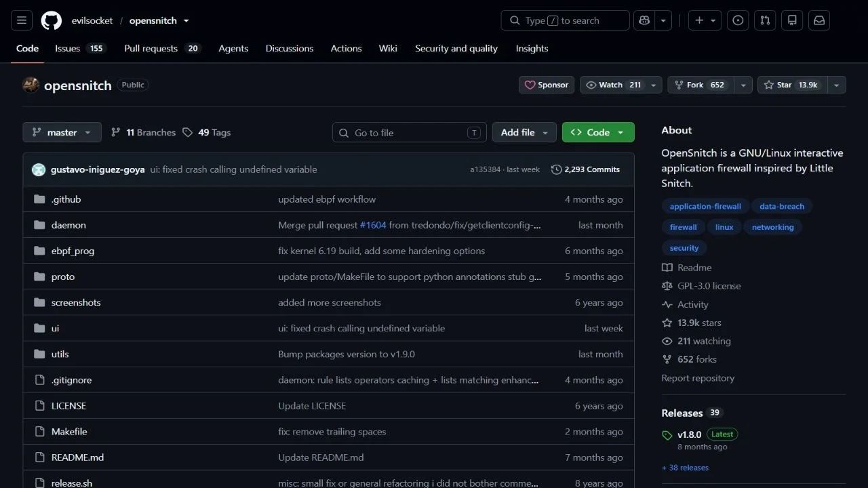
Task: Click the Type / to search box
Action: point(566,20)
